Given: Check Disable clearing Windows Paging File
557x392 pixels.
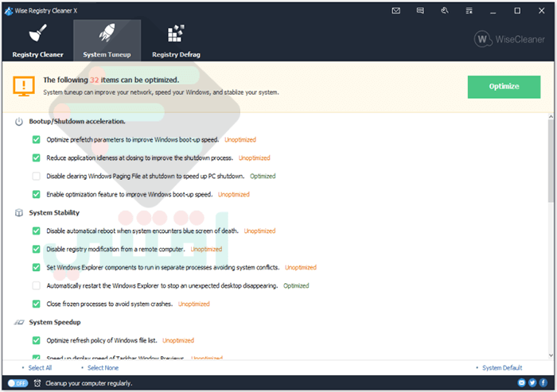Looking at the screenshot, I should click(x=37, y=176).
